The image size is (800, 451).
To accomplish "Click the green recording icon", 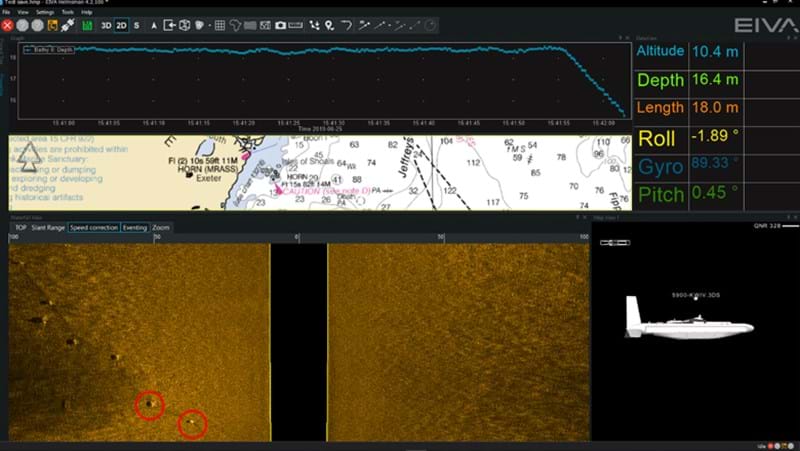I will point(87,24).
